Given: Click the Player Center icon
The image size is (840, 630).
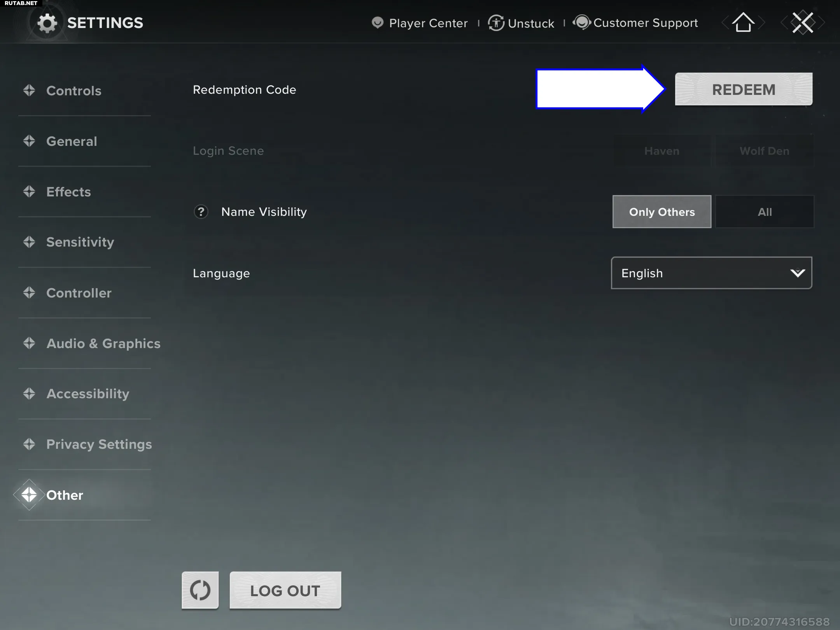Looking at the screenshot, I should pos(377,23).
